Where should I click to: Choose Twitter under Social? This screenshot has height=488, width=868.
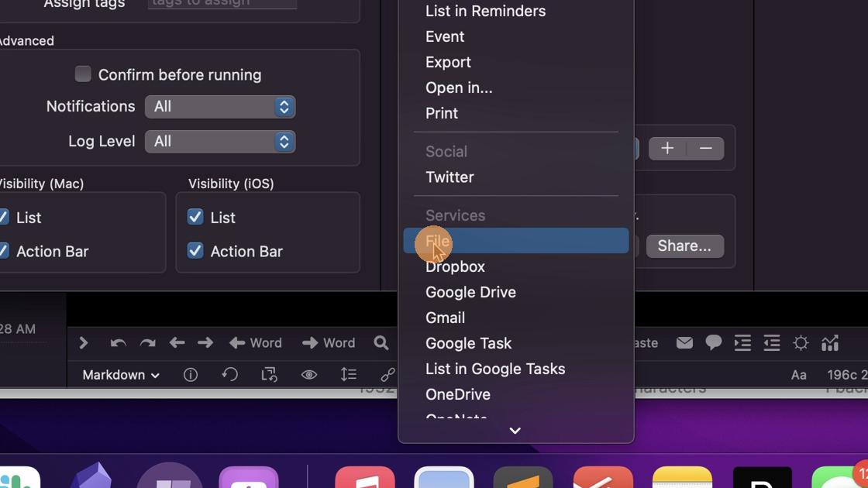coord(516,177)
